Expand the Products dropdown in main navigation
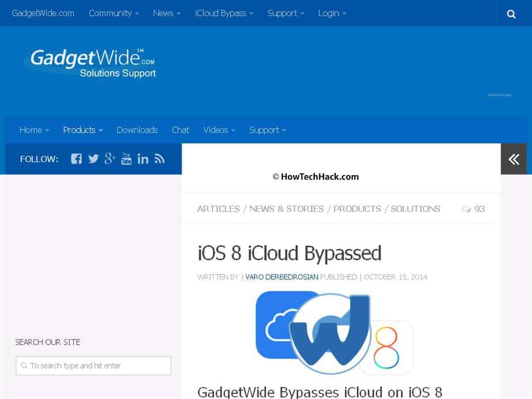 pyautogui.click(x=83, y=130)
